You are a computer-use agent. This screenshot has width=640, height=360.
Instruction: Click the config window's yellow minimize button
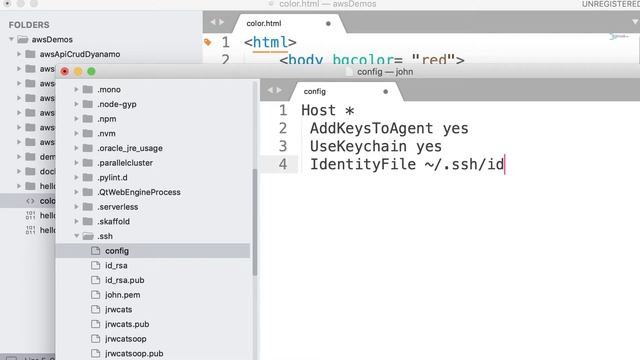(x=78, y=71)
